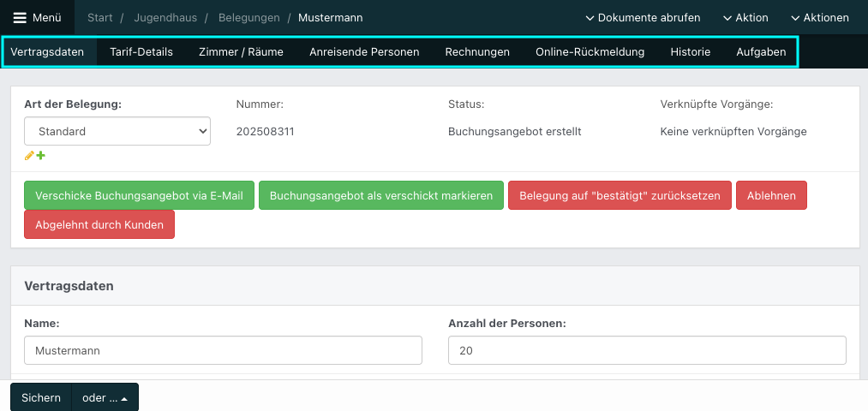The width and height of the screenshot is (868, 411).
Task: Expand the Aktion dropdown menu
Action: click(x=745, y=18)
